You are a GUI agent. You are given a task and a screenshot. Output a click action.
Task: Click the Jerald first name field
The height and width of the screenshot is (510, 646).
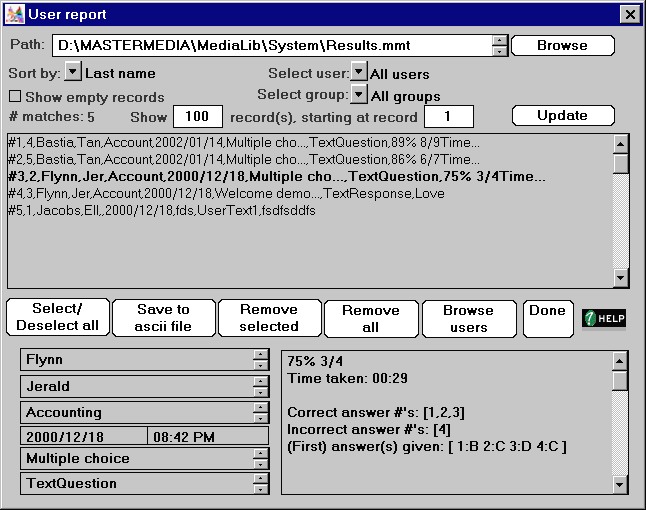[138, 386]
